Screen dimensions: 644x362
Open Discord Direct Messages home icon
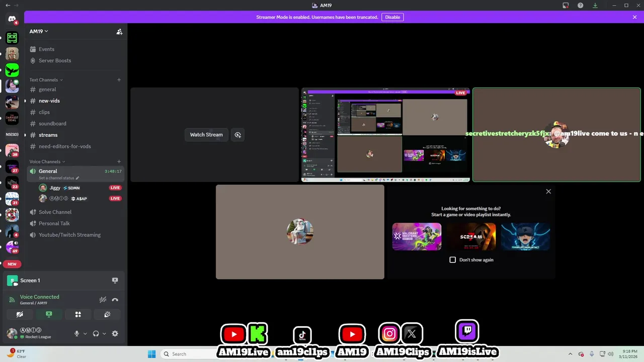click(12, 19)
